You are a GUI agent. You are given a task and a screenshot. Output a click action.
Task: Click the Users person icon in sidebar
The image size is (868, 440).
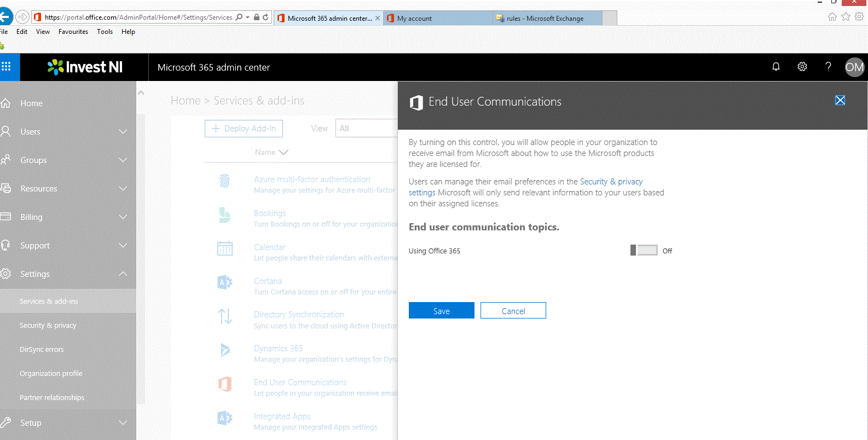click(x=5, y=132)
